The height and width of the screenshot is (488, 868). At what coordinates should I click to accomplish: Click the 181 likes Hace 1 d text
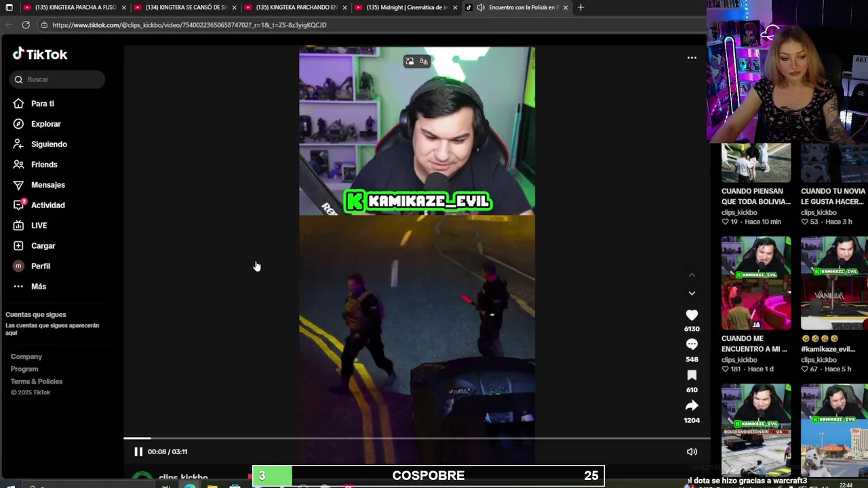[x=747, y=369]
